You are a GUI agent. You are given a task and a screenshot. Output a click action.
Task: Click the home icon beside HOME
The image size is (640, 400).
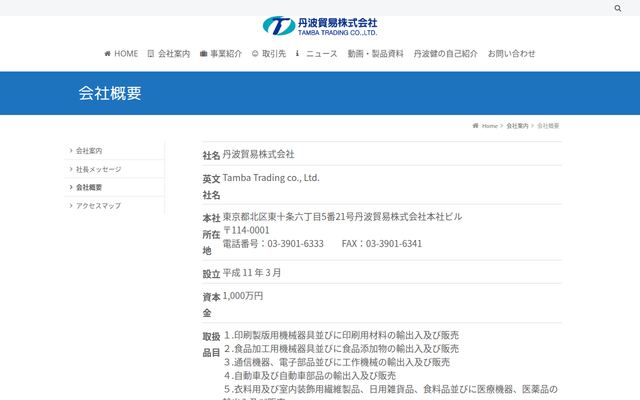pos(107,53)
